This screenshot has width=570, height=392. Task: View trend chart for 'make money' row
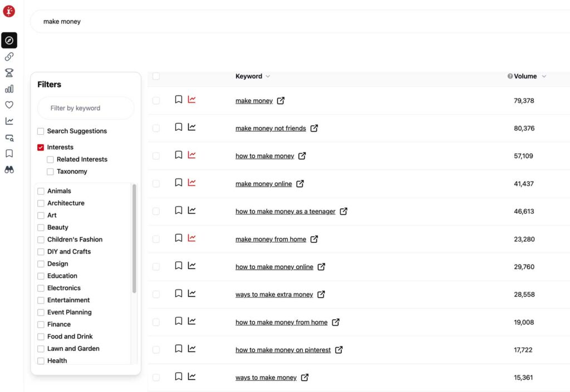191,99
